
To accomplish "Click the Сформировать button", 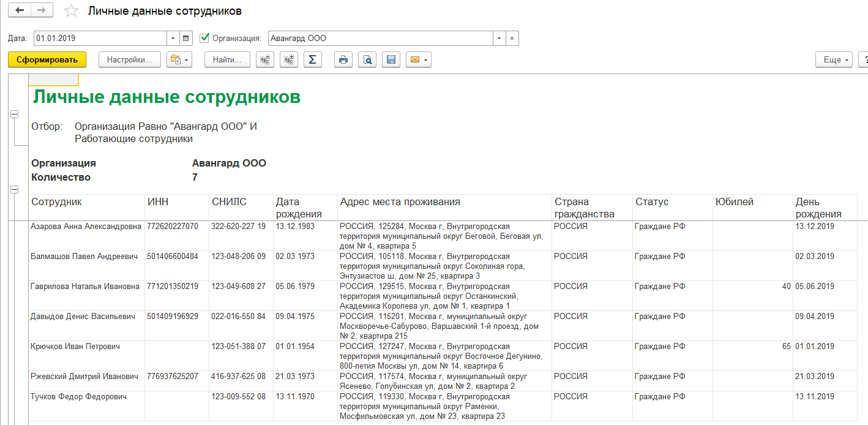I will (47, 59).
